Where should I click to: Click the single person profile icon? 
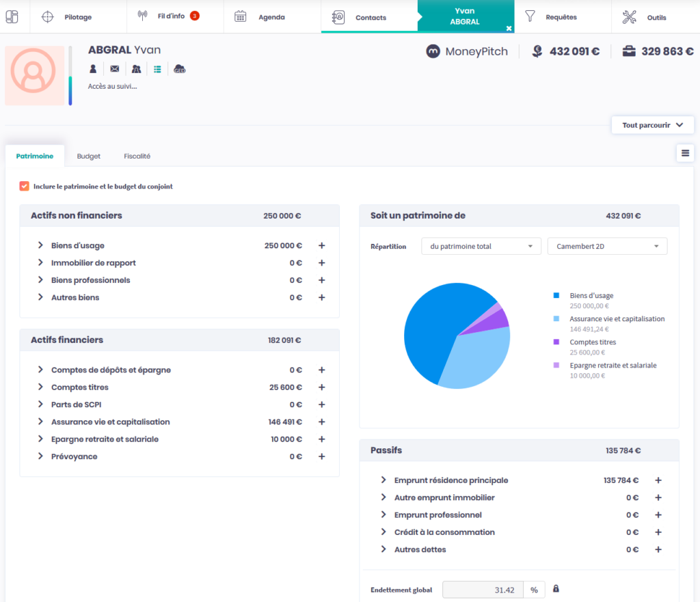pyautogui.click(x=93, y=69)
